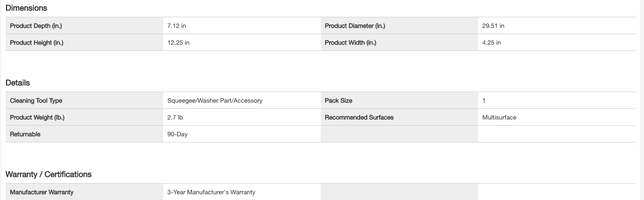Select the Cleaning Tool Type label

(36, 100)
